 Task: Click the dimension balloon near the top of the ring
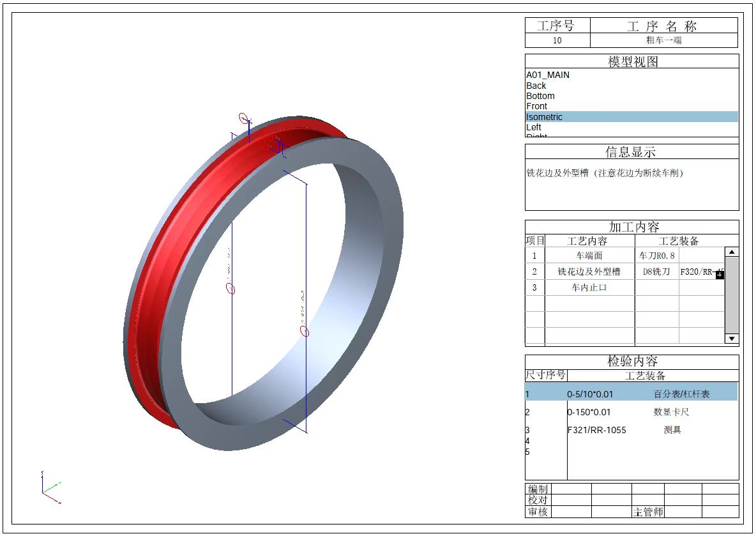[243, 118]
